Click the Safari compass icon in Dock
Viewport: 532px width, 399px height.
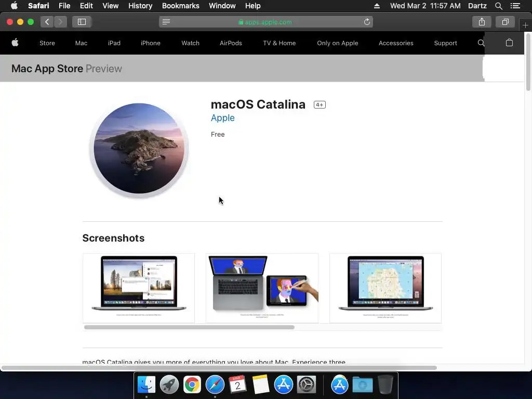coord(215,384)
